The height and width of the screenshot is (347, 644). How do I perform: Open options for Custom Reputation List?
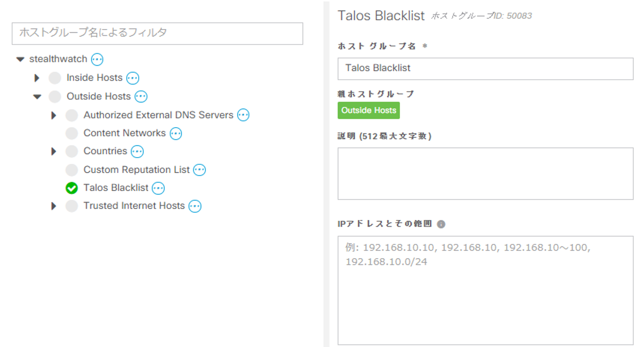tap(199, 170)
